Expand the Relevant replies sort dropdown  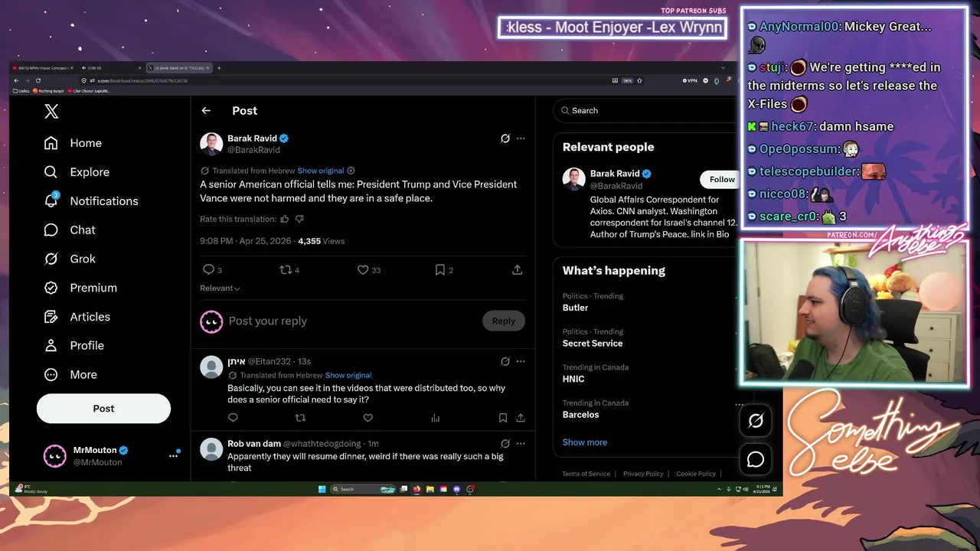(220, 289)
